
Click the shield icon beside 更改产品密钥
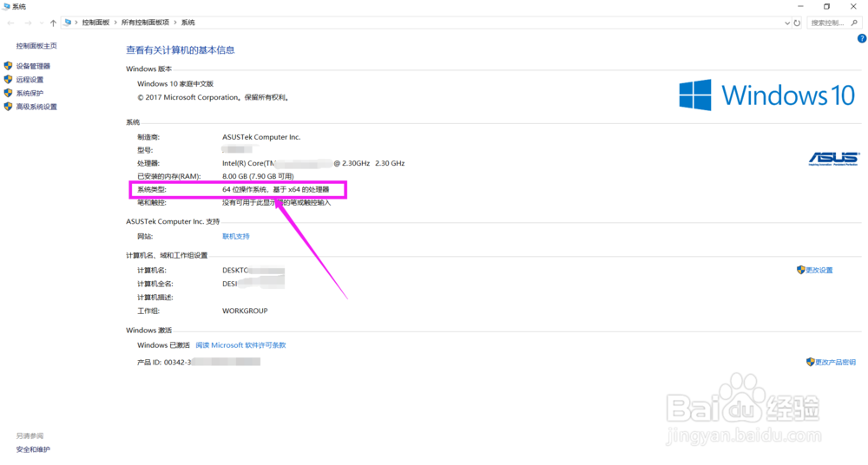point(811,362)
